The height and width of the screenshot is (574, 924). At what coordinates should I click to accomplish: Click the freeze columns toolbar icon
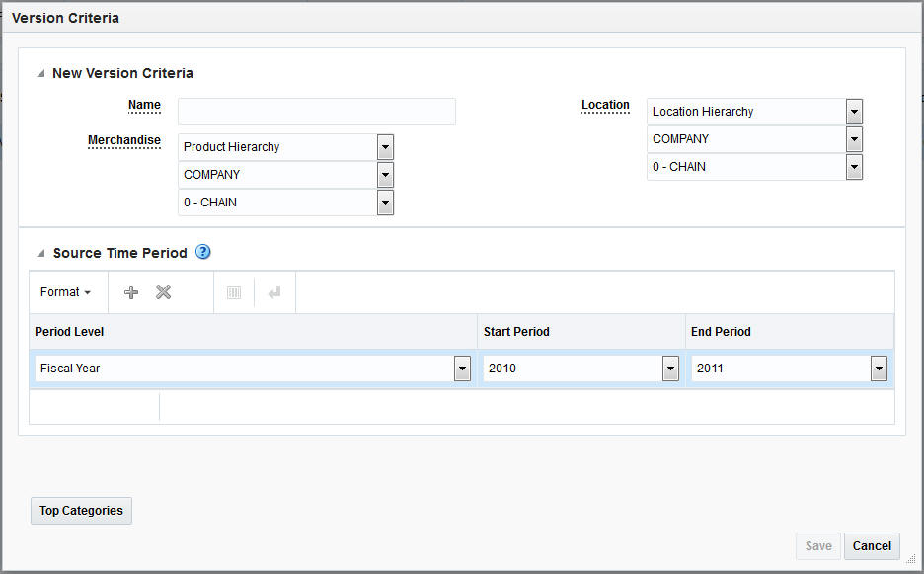click(x=234, y=292)
